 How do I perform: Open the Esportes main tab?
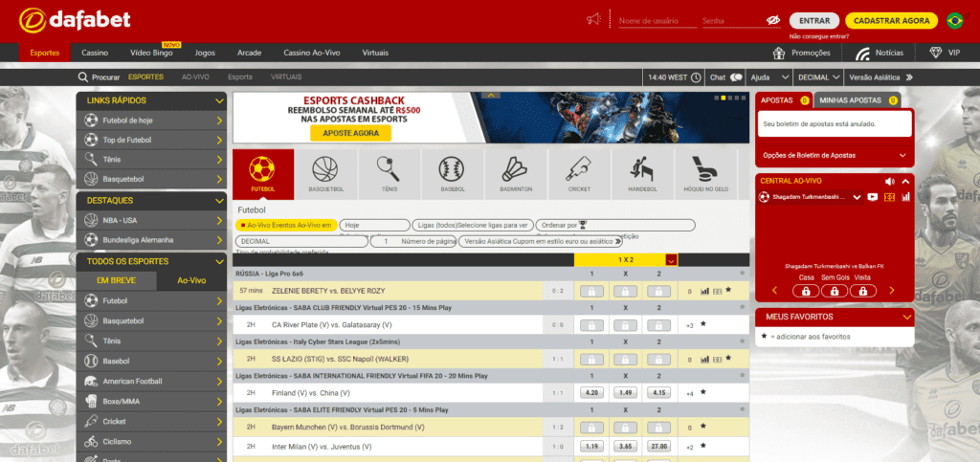(45, 53)
